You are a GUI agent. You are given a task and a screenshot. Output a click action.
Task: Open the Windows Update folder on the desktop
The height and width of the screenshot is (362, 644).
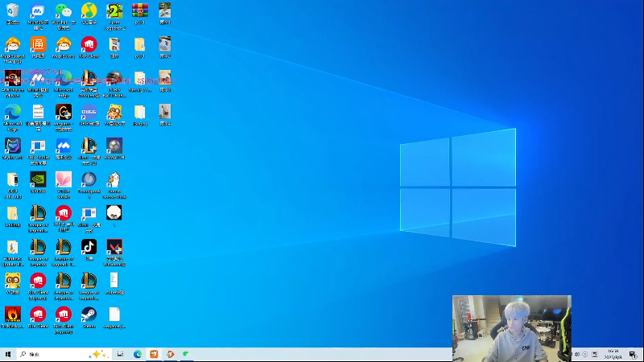click(13, 247)
